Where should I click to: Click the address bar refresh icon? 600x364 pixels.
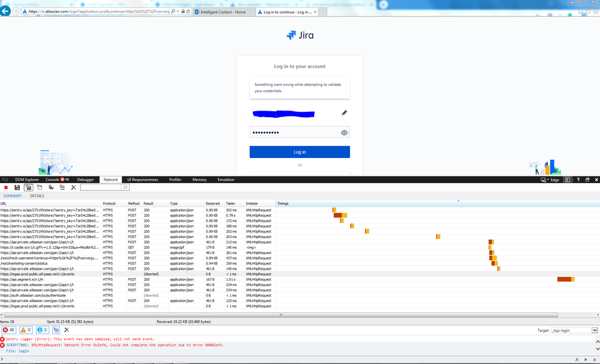pyautogui.click(x=188, y=11)
